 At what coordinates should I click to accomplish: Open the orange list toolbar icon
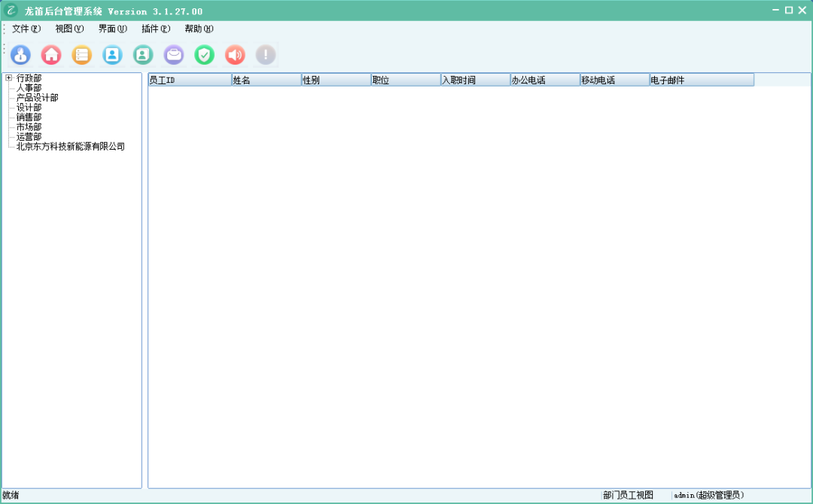(x=82, y=55)
